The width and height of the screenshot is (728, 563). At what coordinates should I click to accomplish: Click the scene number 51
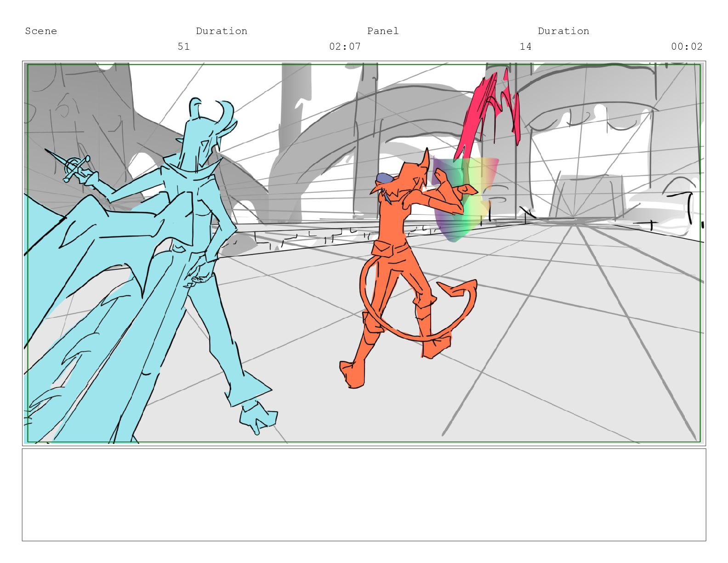[x=184, y=46]
